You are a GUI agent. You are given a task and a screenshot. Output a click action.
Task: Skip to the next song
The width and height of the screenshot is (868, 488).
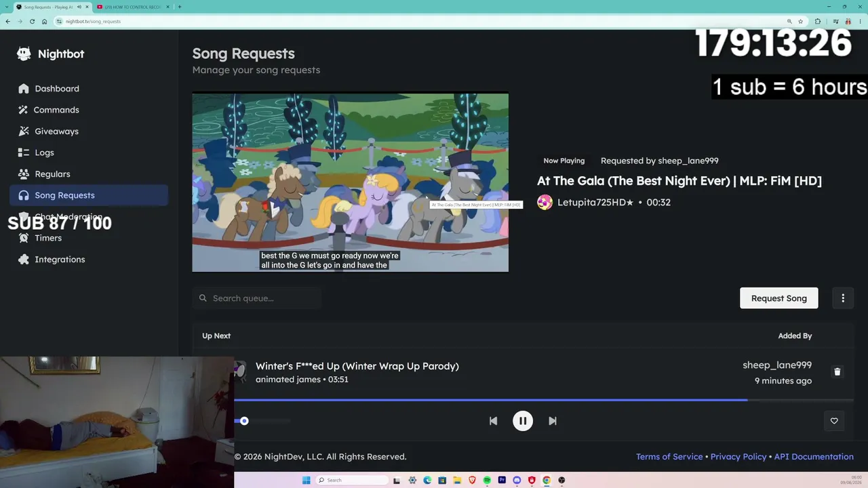tap(553, 421)
